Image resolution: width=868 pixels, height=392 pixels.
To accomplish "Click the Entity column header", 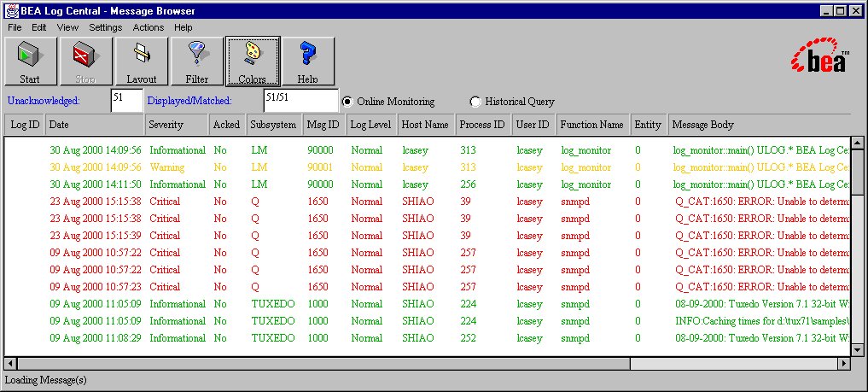I will [x=649, y=125].
